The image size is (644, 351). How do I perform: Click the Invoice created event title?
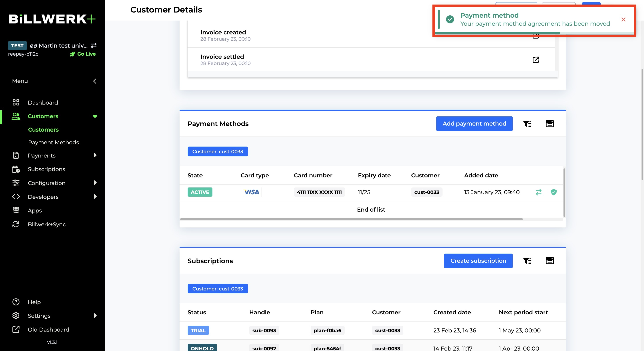pyautogui.click(x=223, y=32)
